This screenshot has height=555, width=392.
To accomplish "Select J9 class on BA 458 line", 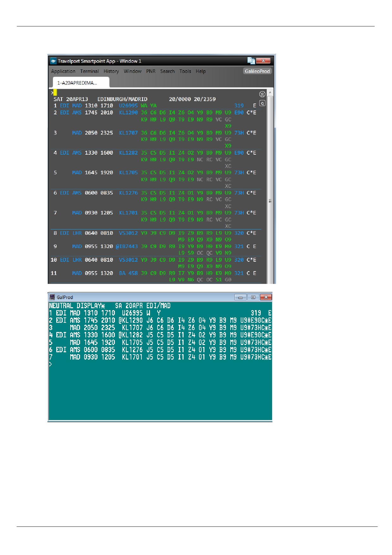I will click(144, 273).
